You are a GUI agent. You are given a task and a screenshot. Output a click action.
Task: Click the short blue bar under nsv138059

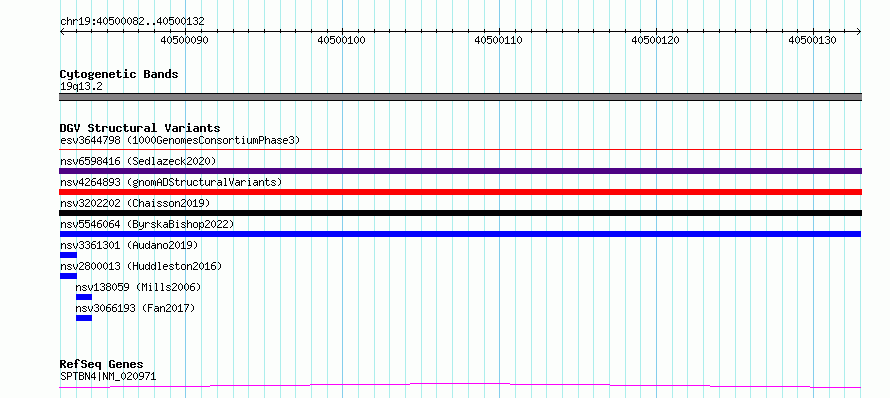pos(83,297)
